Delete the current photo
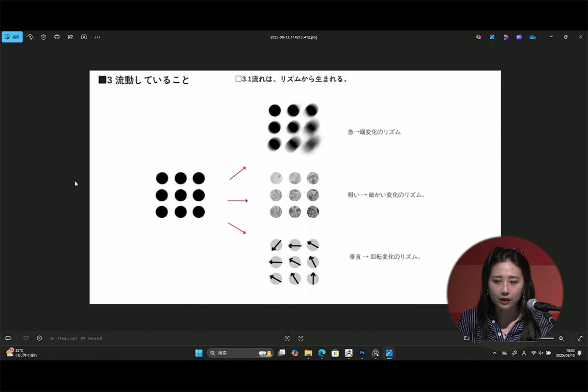The height and width of the screenshot is (392, 588). (44, 37)
